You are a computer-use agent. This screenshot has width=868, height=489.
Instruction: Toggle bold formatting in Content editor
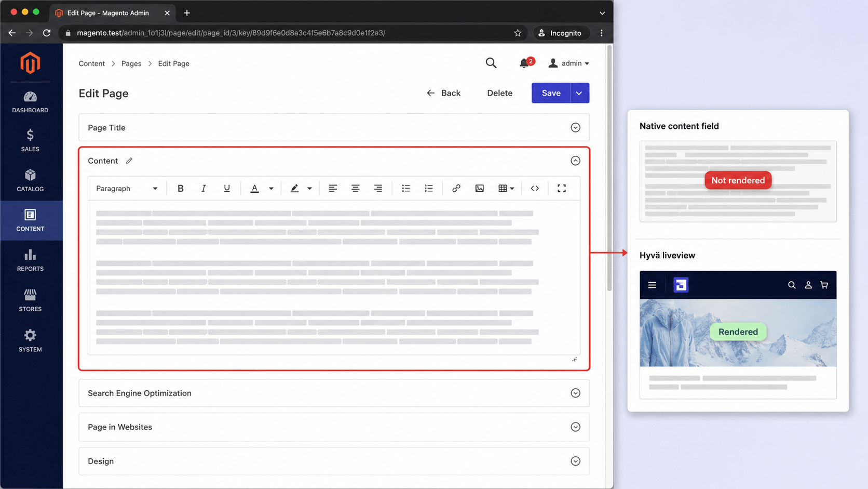(181, 188)
